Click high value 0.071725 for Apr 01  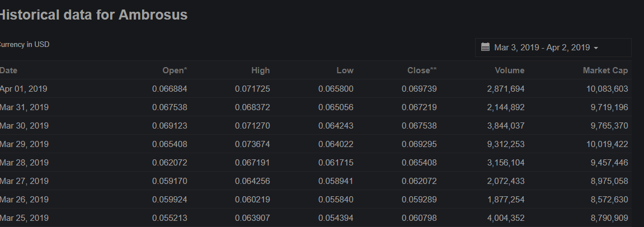click(252, 89)
